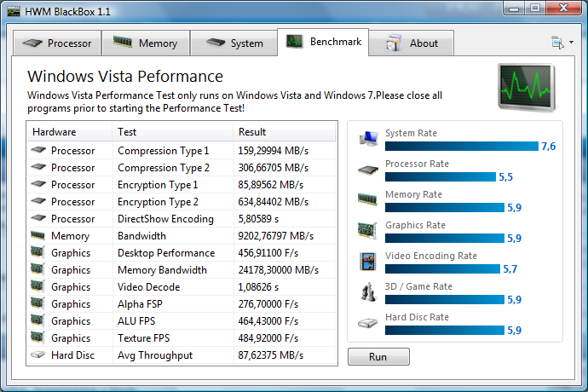Select the Encryption Type 2 test name
Image resolution: width=588 pixels, height=392 pixels.
click(158, 202)
